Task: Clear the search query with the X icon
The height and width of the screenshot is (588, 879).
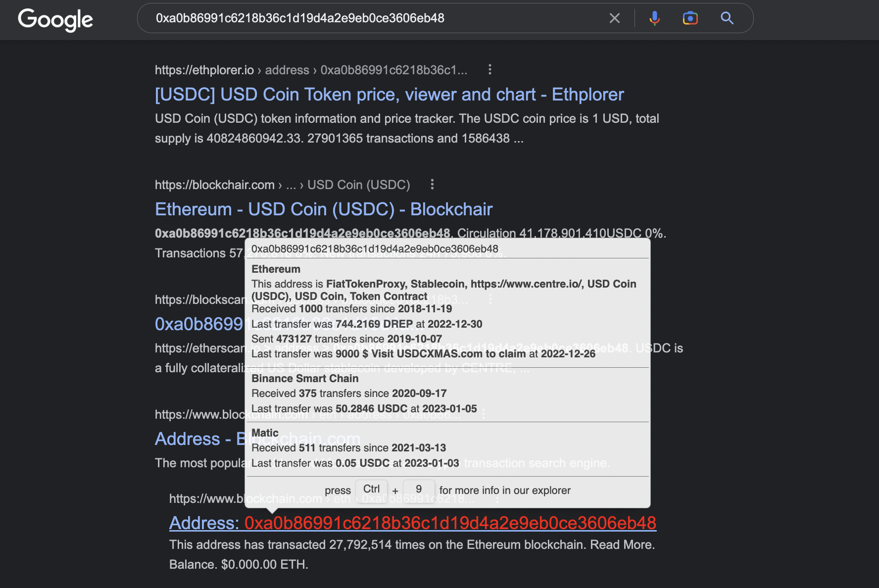Action: (x=614, y=18)
